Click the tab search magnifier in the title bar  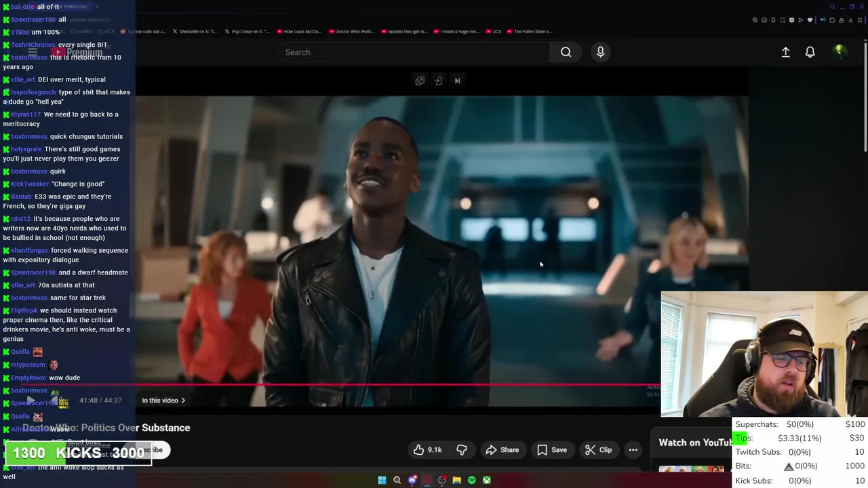832,7
